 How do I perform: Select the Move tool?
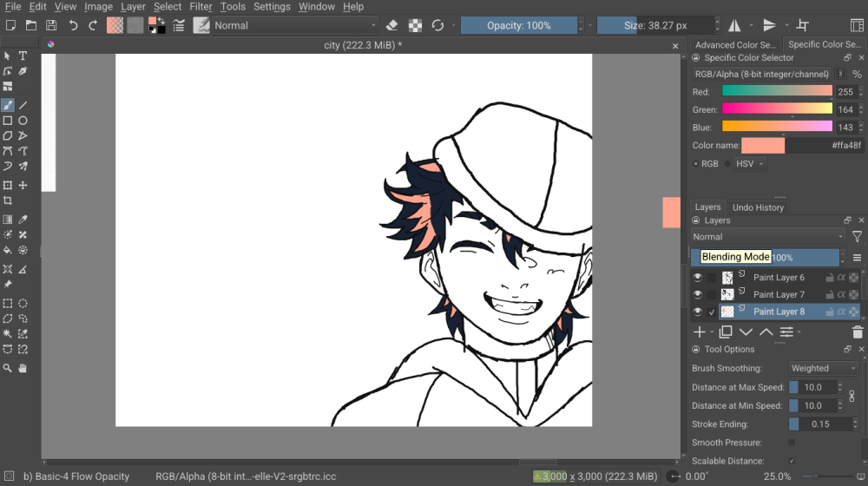tap(23, 186)
